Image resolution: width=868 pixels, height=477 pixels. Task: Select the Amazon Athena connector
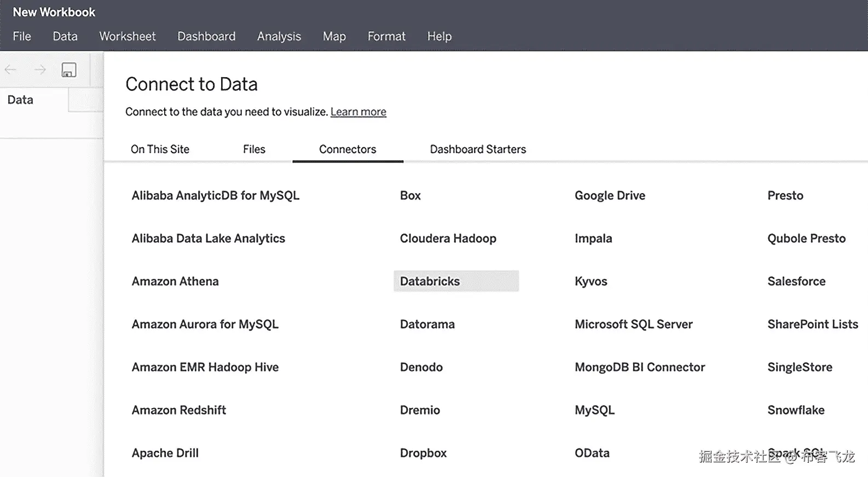pyautogui.click(x=175, y=281)
